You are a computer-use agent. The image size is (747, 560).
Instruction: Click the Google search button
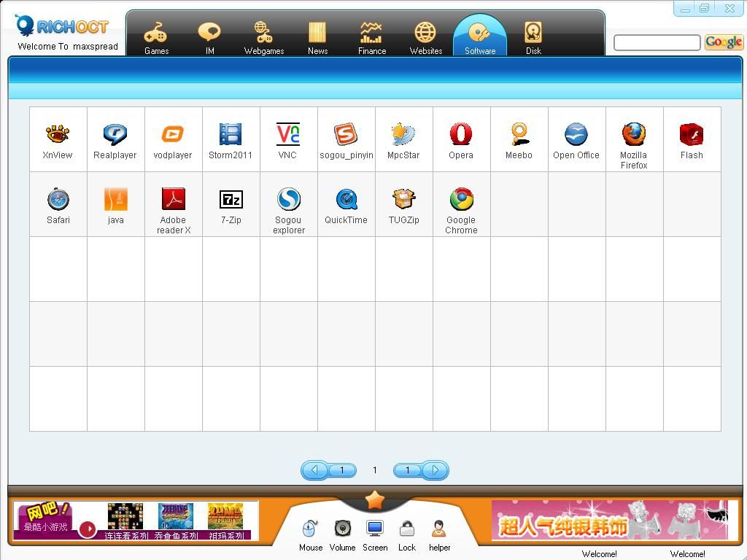pyautogui.click(x=724, y=42)
